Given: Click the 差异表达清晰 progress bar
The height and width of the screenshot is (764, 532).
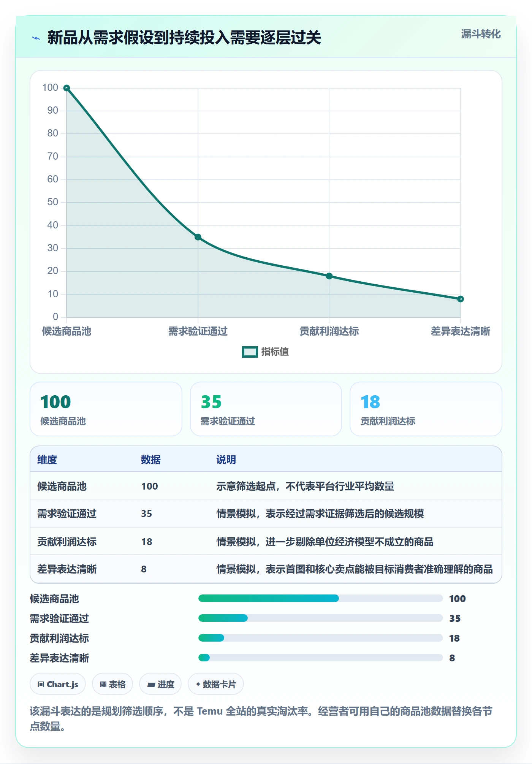Looking at the screenshot, I should pos(321,658).
